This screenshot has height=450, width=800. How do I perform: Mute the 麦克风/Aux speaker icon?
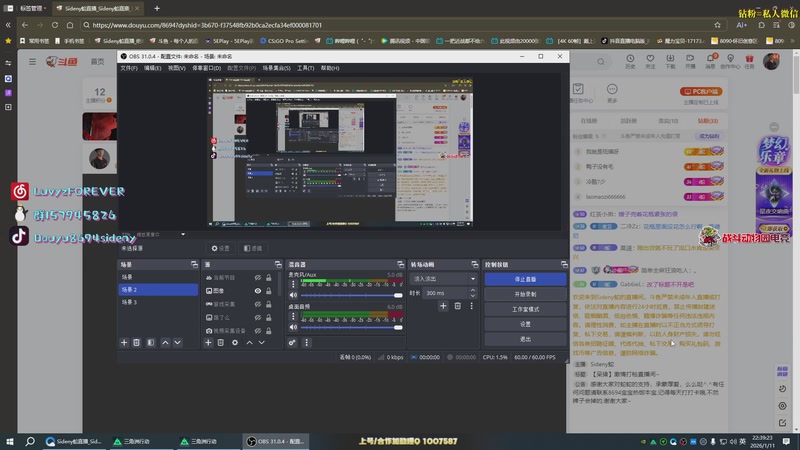pos(294,295)
